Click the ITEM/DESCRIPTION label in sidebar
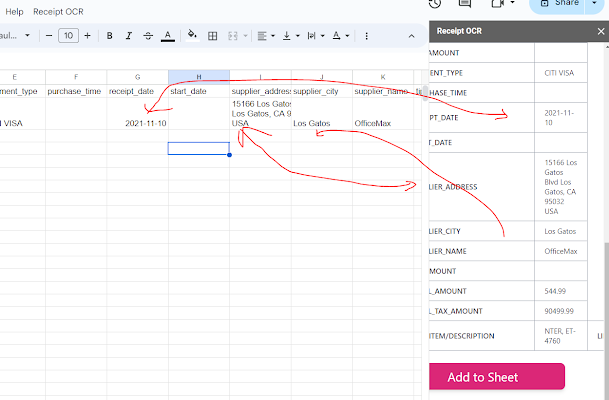Image resolution: width=609 pixels, height=400 pixels. click(462, 336)
